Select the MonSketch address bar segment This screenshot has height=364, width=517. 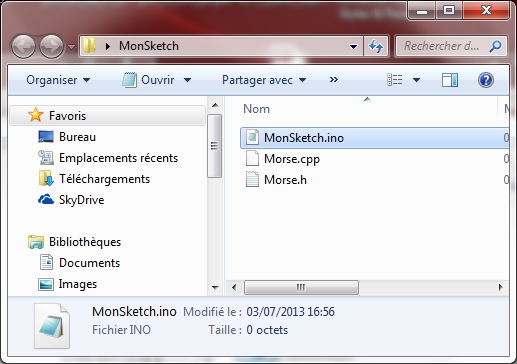pyautogui.click(x=149, y=46)
